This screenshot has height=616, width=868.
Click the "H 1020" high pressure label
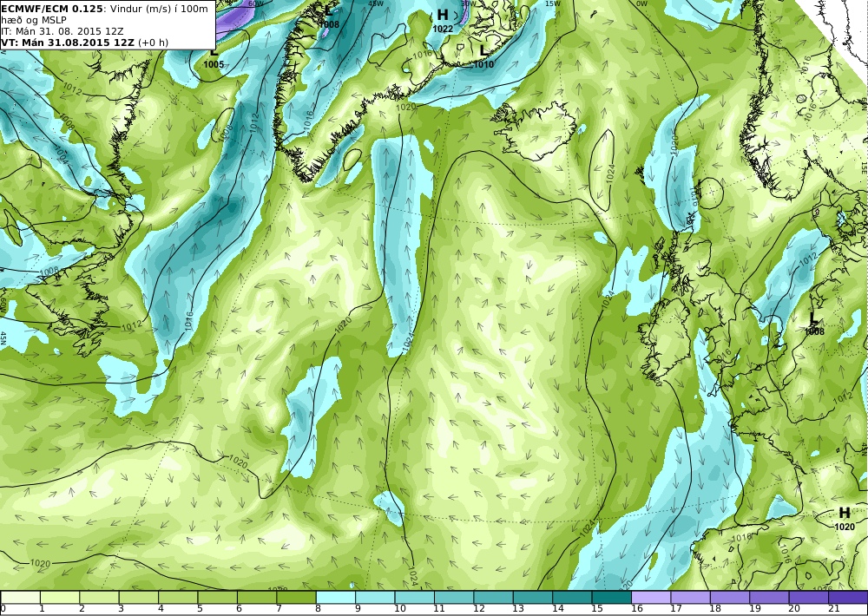click(845, 519)
